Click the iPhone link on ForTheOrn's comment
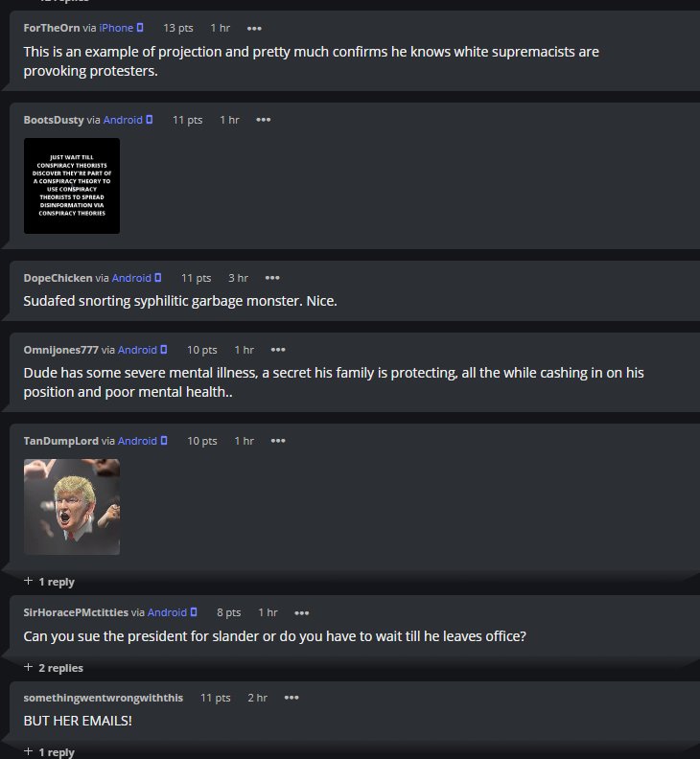This screenshot has height=759, width=700. (116, 28)
